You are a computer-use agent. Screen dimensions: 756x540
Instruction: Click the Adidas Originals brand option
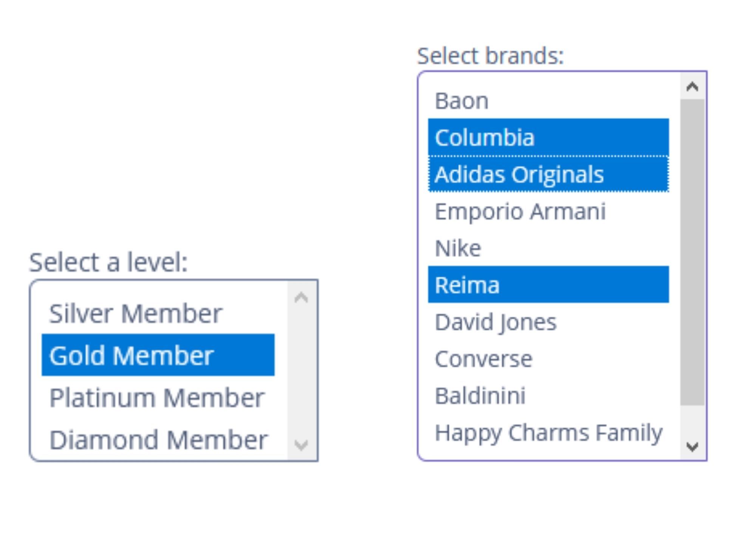(x=548, y=174)
